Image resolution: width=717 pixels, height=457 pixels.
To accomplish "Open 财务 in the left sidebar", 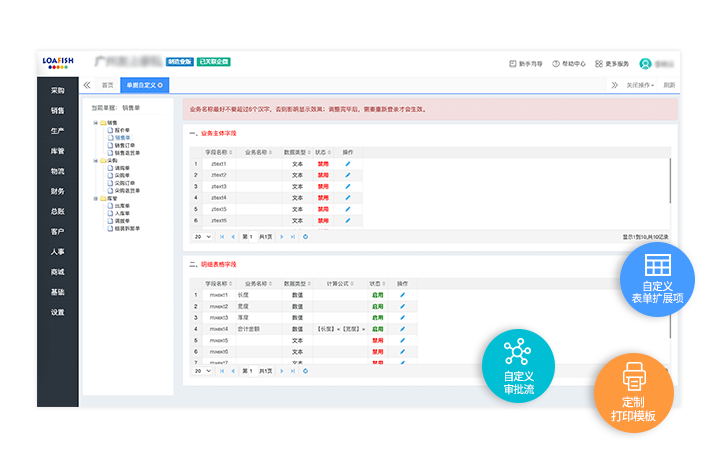I will pos(58,191).
